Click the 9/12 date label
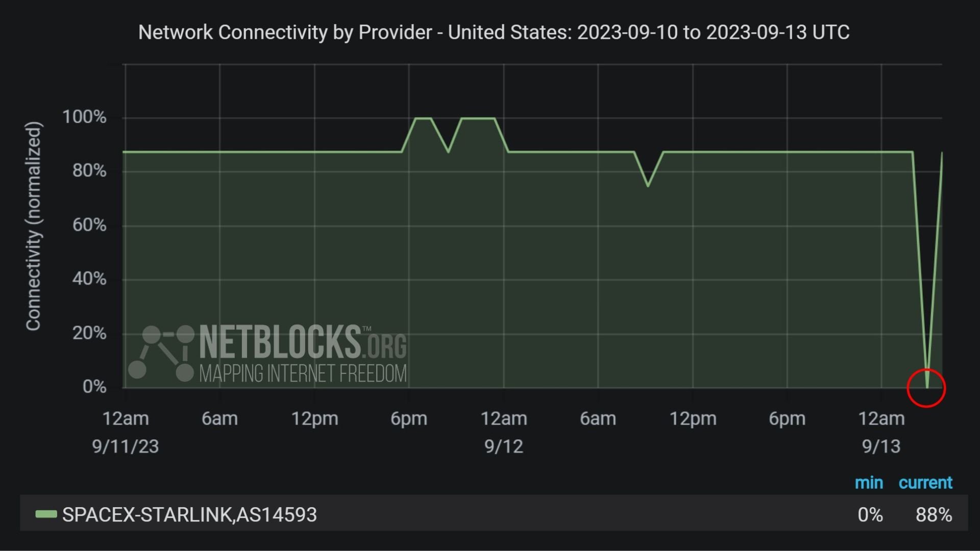The width and height of the screenshot is (980, 551). coord(504,446)
